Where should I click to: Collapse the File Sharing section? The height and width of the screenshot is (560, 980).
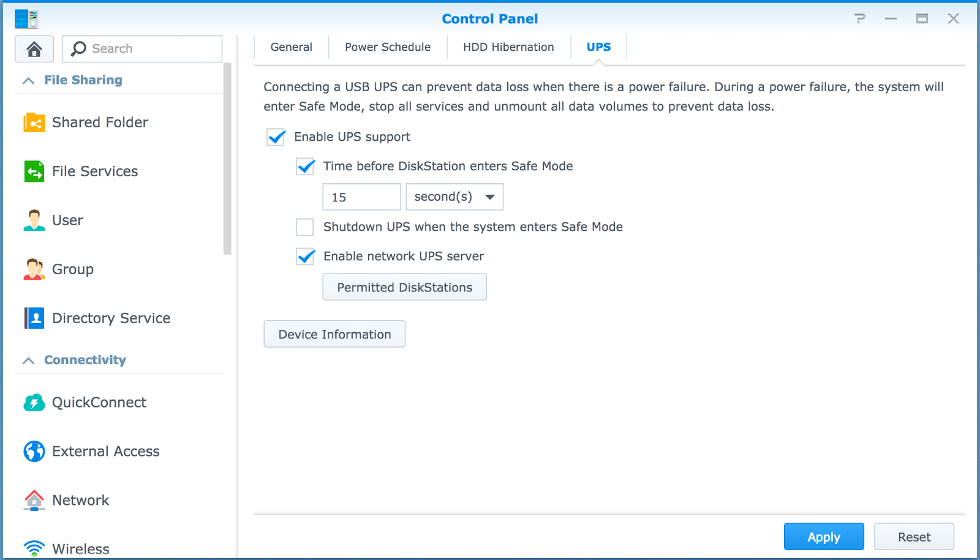click(28, 81)
